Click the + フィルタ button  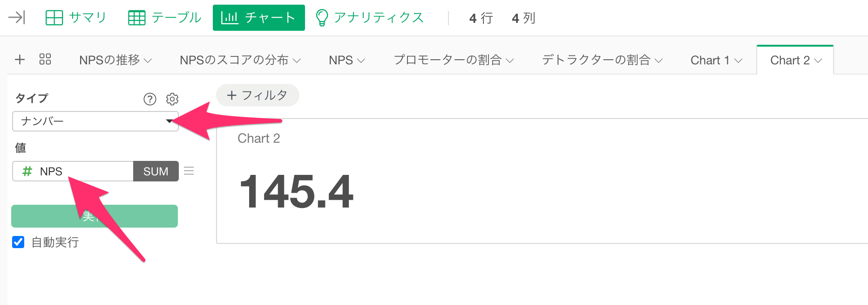point(258,95)
